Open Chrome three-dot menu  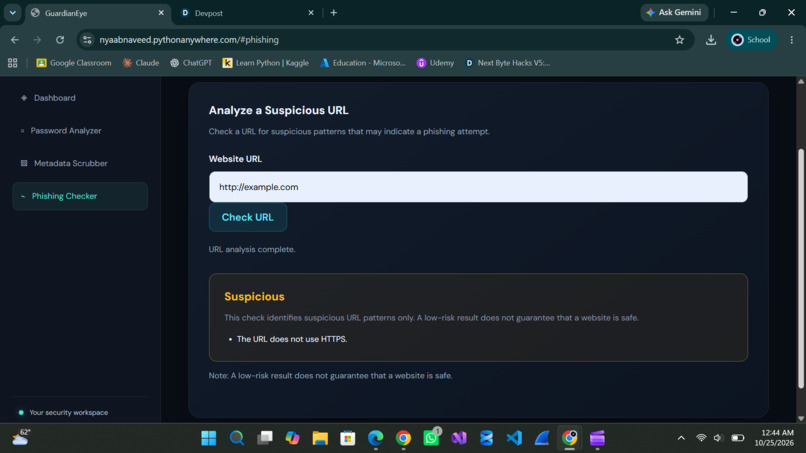[792, 40]
